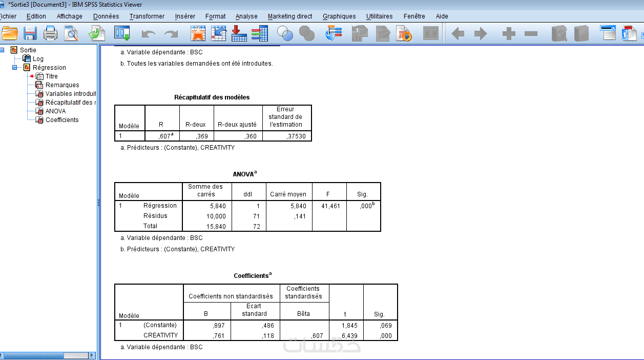Select the Log item in outline
644x360 pixels.
point(38,59)
